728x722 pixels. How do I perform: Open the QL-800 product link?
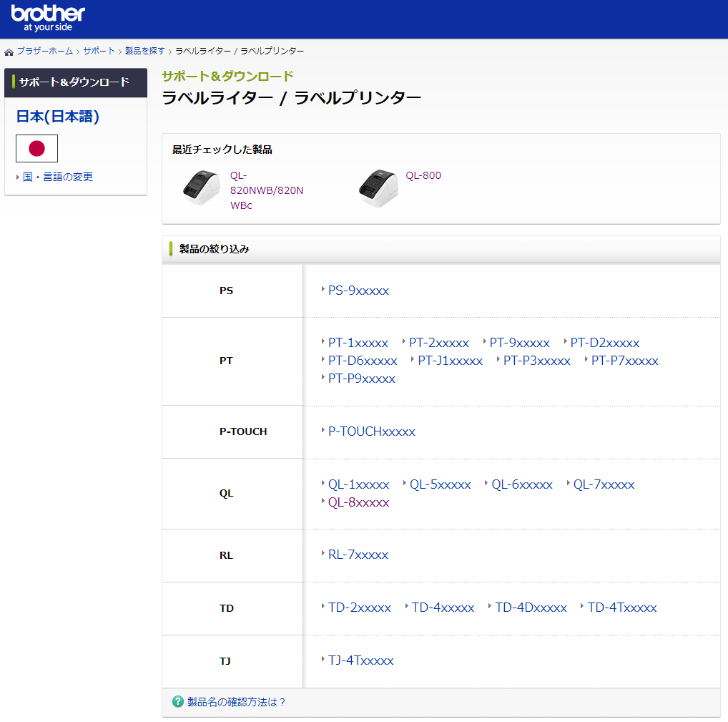click(x=423, y=175)
